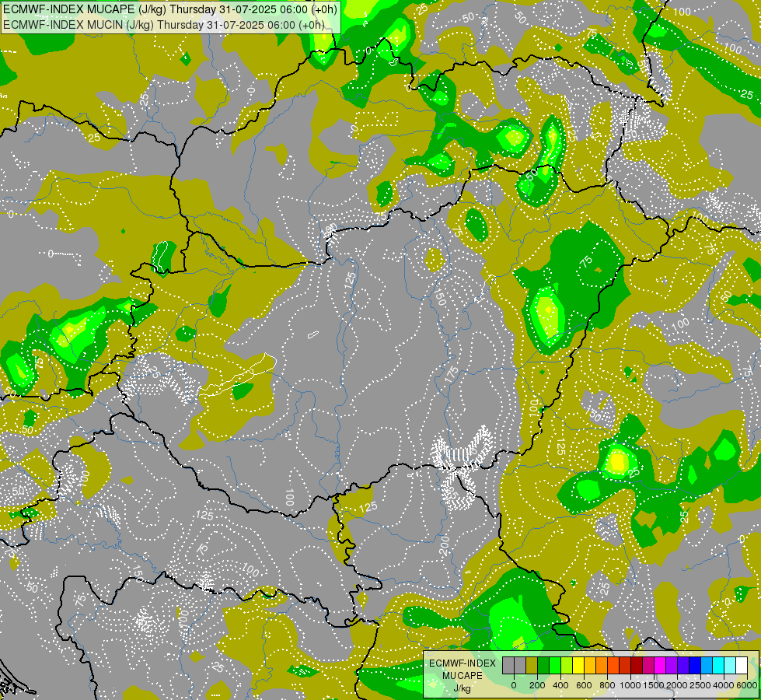Click the dark green legend swatch
761x700 pixels.
(x=543, y=665)
